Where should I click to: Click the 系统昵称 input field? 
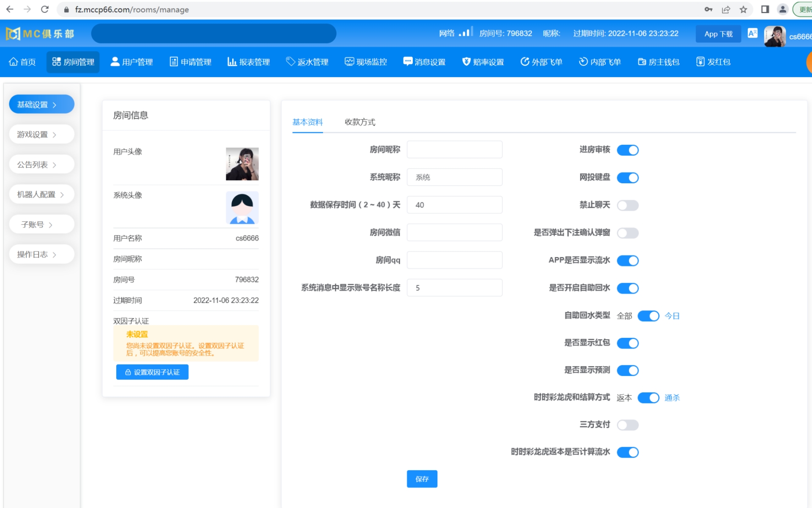tap(455, 177)
